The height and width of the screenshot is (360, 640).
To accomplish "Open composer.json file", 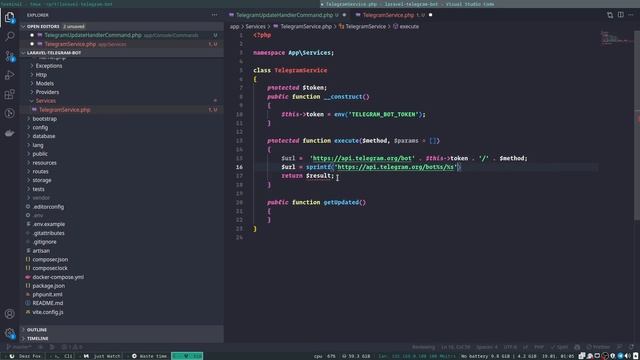I will 50,260.
